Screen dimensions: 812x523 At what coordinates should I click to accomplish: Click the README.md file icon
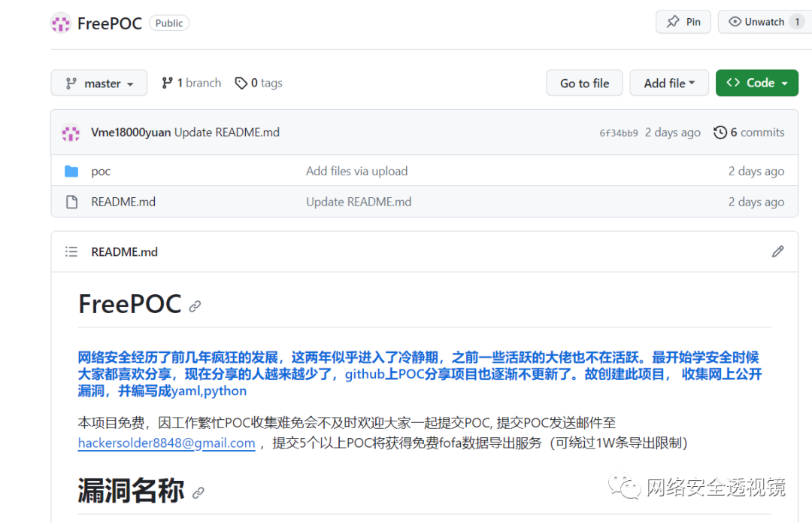click(72, 202)
